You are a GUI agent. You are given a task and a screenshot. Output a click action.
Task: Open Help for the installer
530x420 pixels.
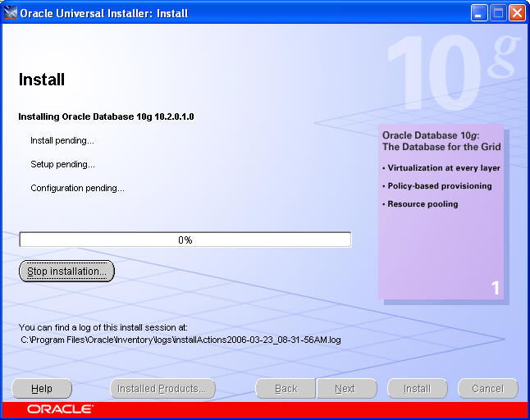(x=42, y=389)
